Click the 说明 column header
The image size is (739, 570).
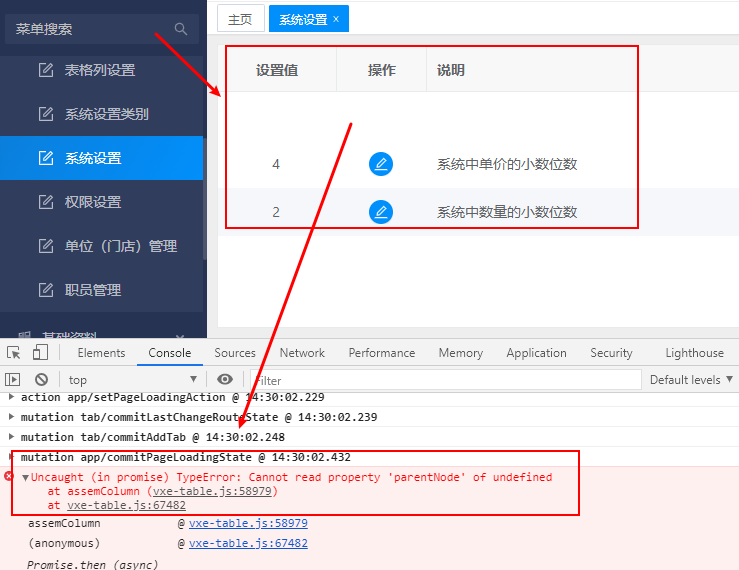pyautogui.click(x=451, y=70)
